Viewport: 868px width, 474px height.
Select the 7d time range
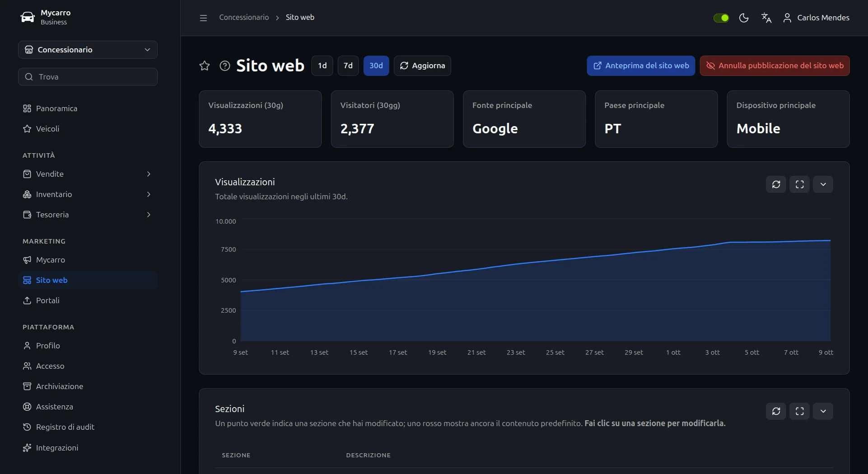point(348,66)
